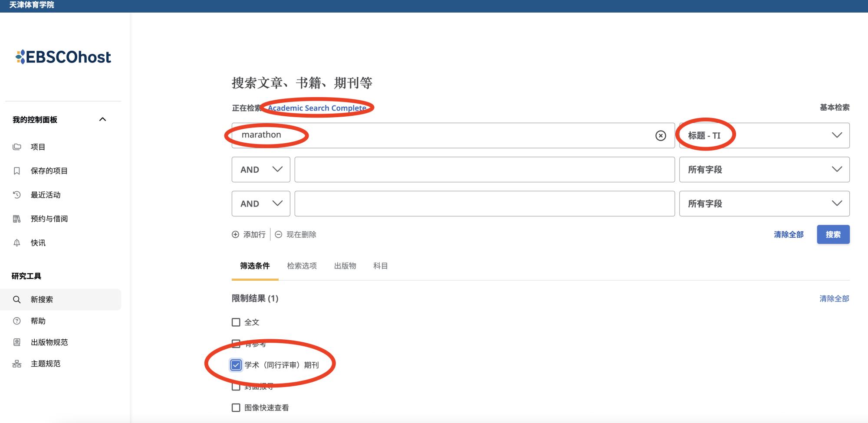Clear the marathon search text with X icon
Screen dimensions: 868x423
coord(661,136)
